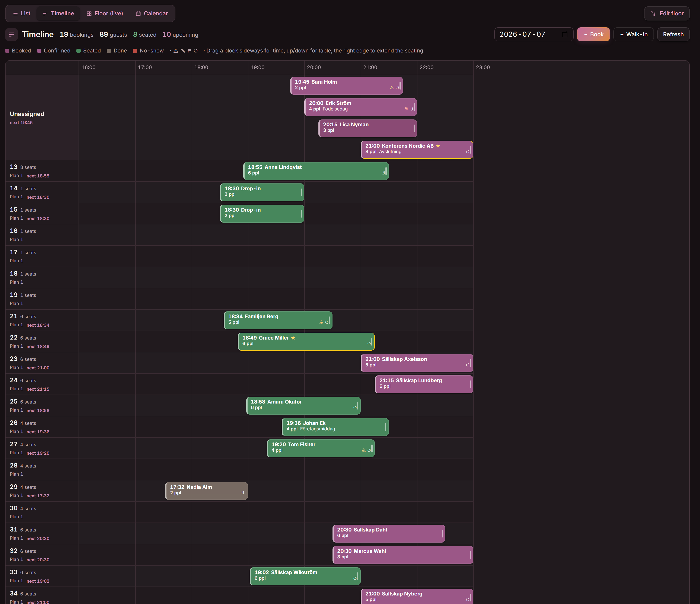This screenshot has height=604, width=700.
Task: Click the 20:00 time column header
Action: click(x=314, y=68)
